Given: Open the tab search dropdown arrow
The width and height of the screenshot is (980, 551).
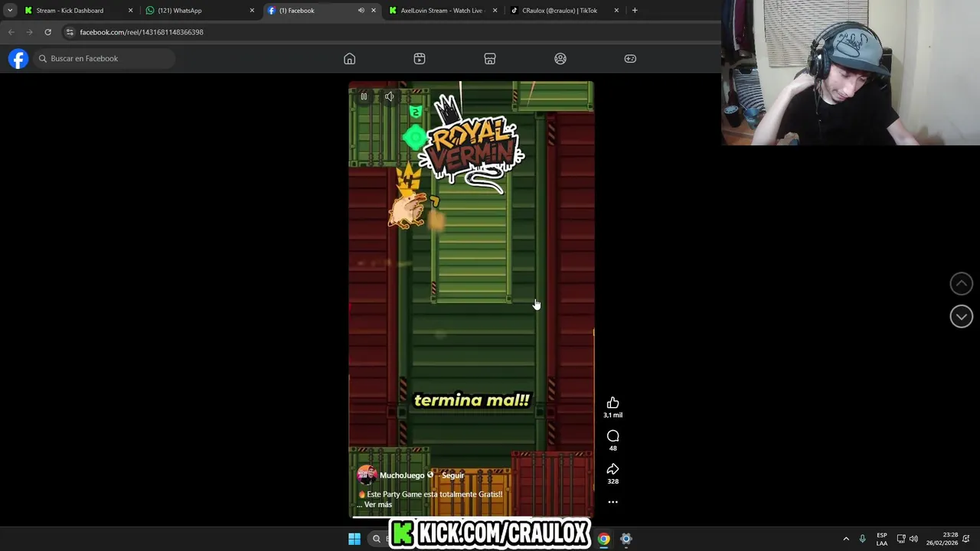Looking at the screenshot, I should (x=9, y=11).
